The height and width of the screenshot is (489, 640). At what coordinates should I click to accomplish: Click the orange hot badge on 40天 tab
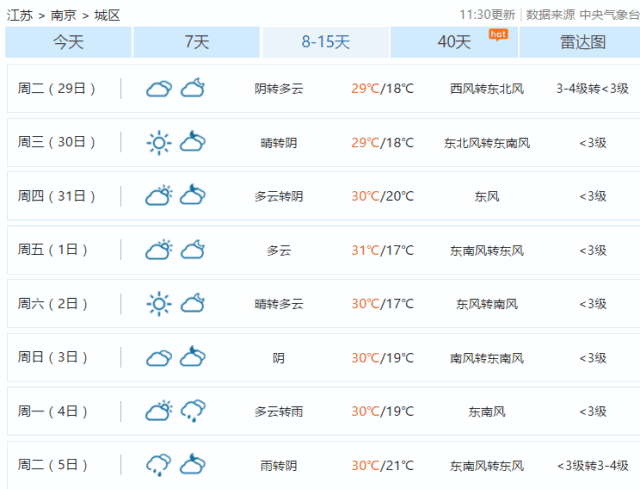498,33
